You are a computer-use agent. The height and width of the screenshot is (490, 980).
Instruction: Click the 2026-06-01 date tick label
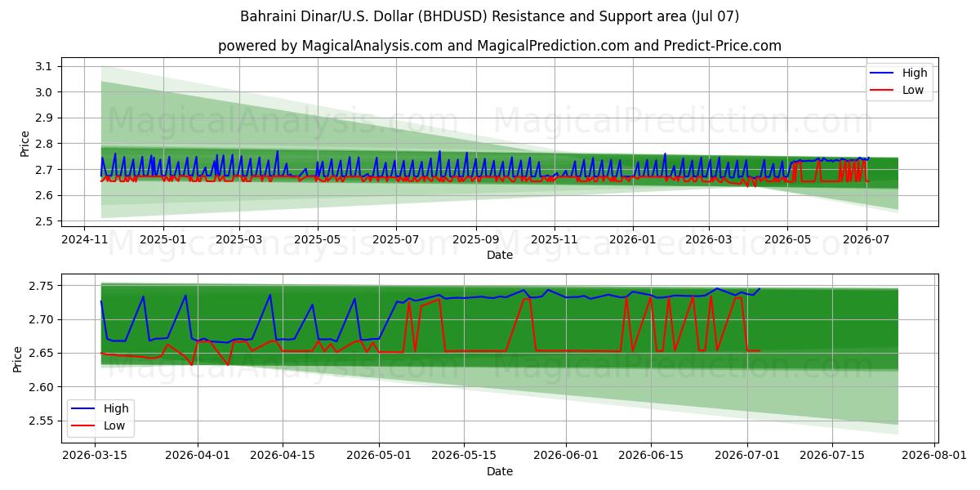click(566, 457)
